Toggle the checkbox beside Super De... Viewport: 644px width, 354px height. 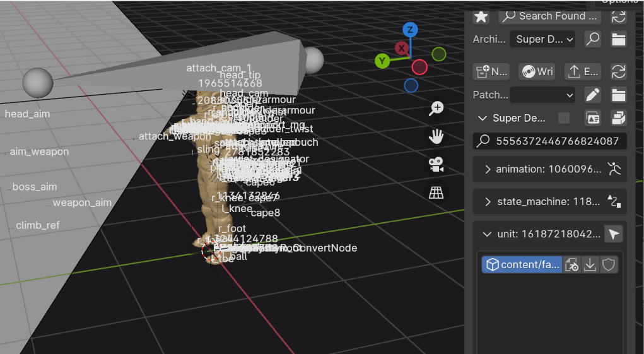[x=565, y=118]
